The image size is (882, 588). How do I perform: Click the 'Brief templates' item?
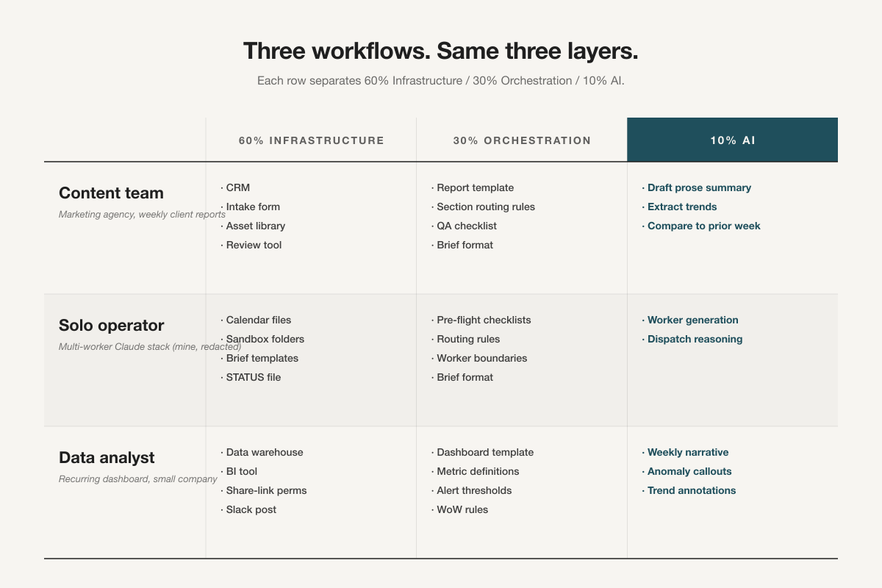(259, 358)
